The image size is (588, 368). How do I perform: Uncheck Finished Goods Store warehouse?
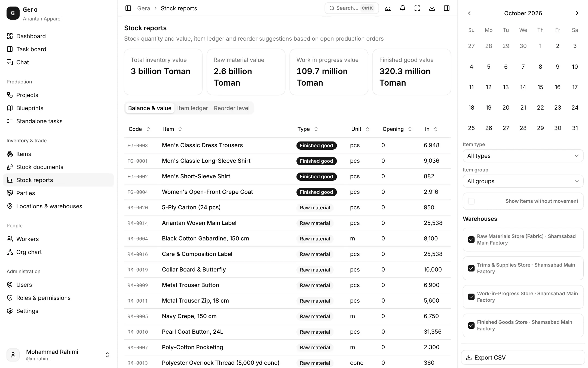pyautogui.click(x=471, y=325)
